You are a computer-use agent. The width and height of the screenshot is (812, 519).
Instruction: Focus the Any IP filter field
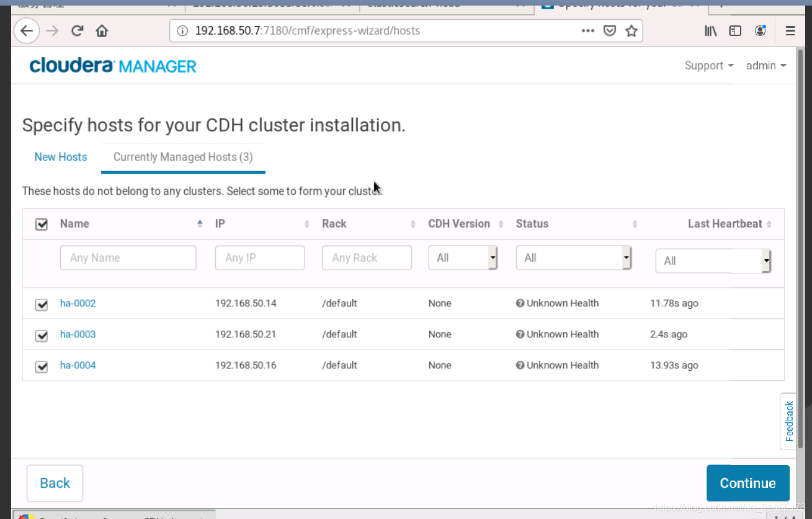260,257
